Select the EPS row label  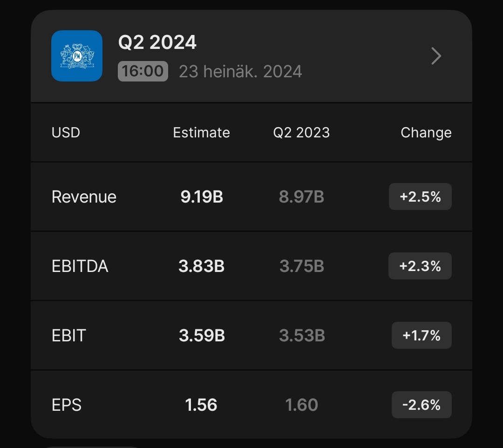pos(66,405)
